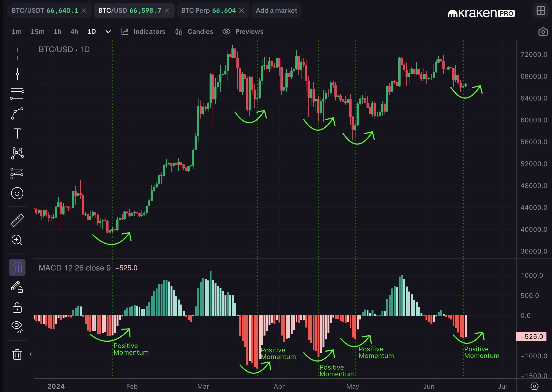This screenshot has width=552, height=392.
Task: Open the emoji sticker tool
Action: [x=17, y=193]
